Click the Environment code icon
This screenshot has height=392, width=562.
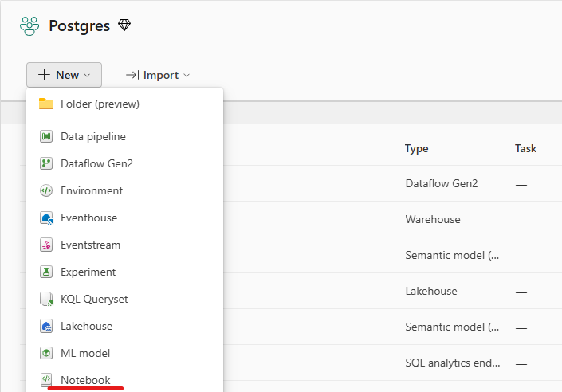(x=46, y=190)
